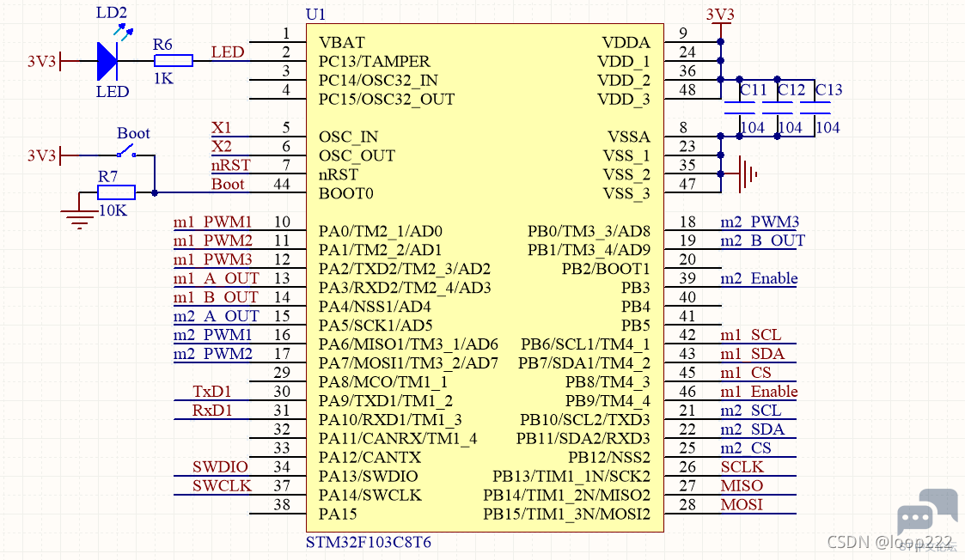Click the PA13/SWDIO pin name

(368, 476)
